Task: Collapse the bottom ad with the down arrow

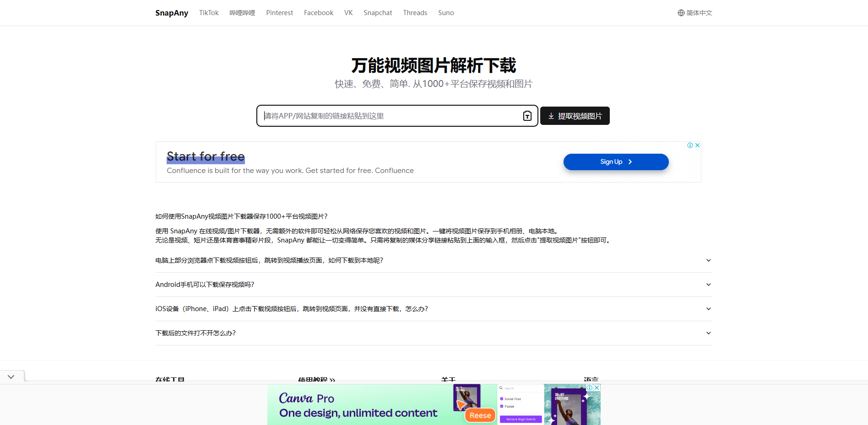Action: pos(11,377)
